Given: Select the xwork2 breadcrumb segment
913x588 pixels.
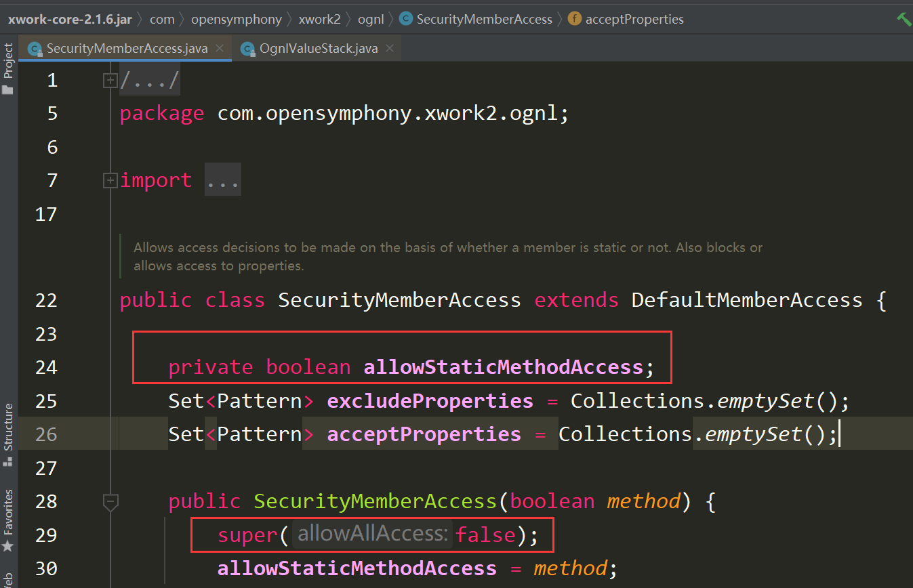Looking at the screenshot, I should point(320,19).
